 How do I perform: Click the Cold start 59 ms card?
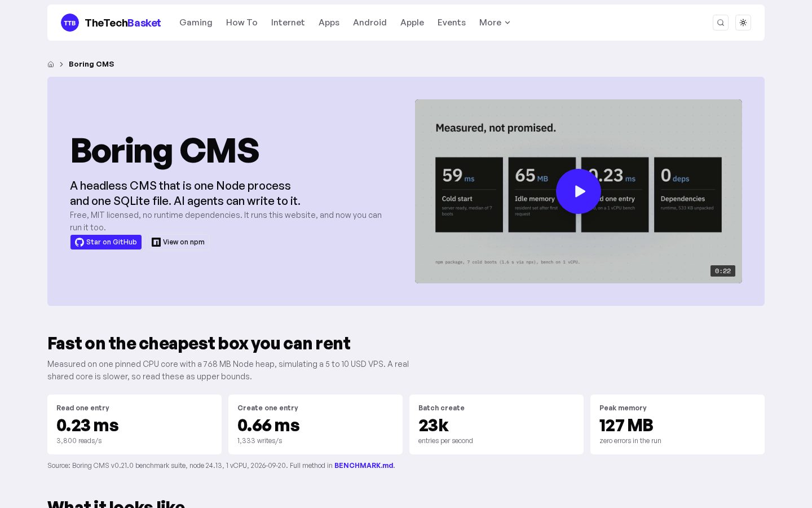click(469, 195)
